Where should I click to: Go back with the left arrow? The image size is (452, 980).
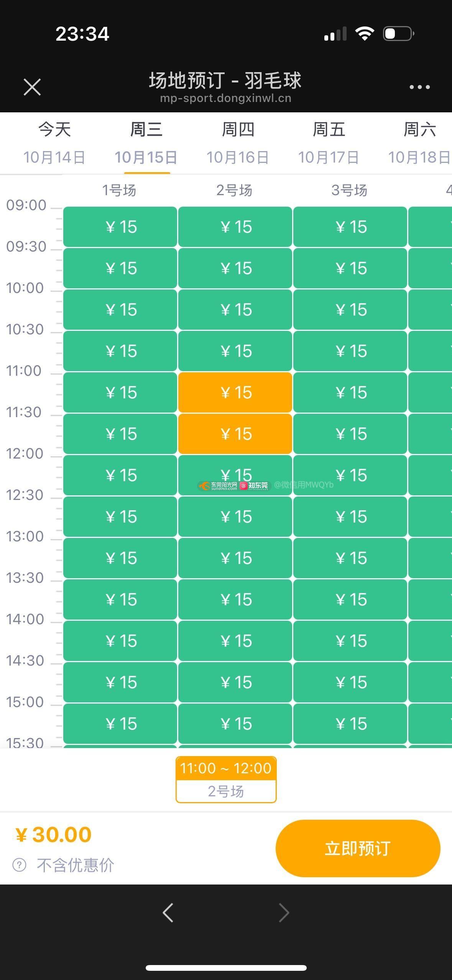[168, 912]
